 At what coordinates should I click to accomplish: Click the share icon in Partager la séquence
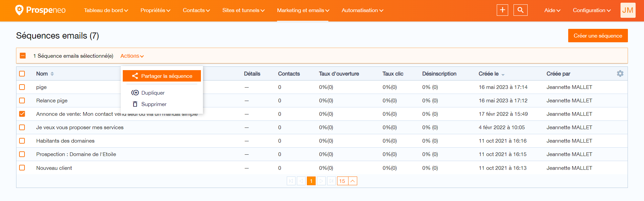[x=135, y=76]
